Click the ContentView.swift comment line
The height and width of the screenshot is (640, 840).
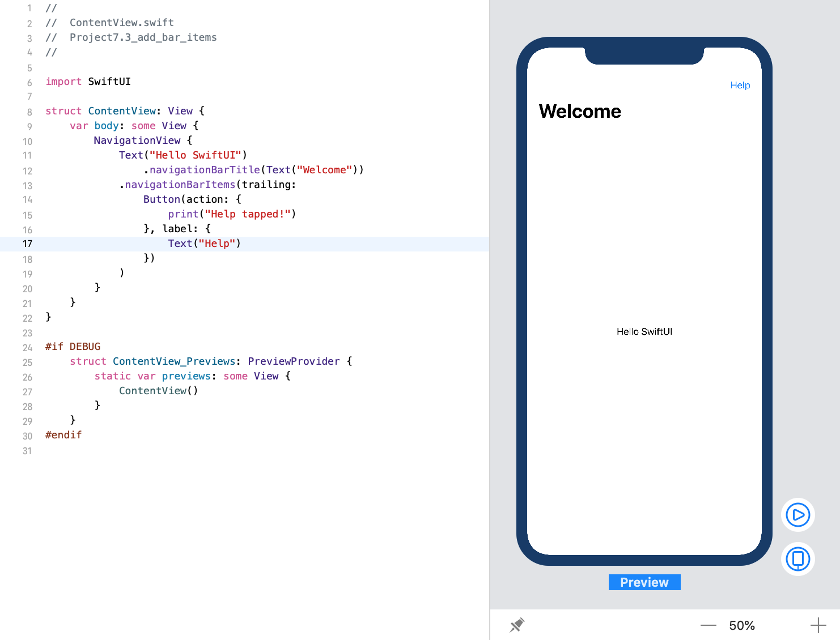[110, 23]
